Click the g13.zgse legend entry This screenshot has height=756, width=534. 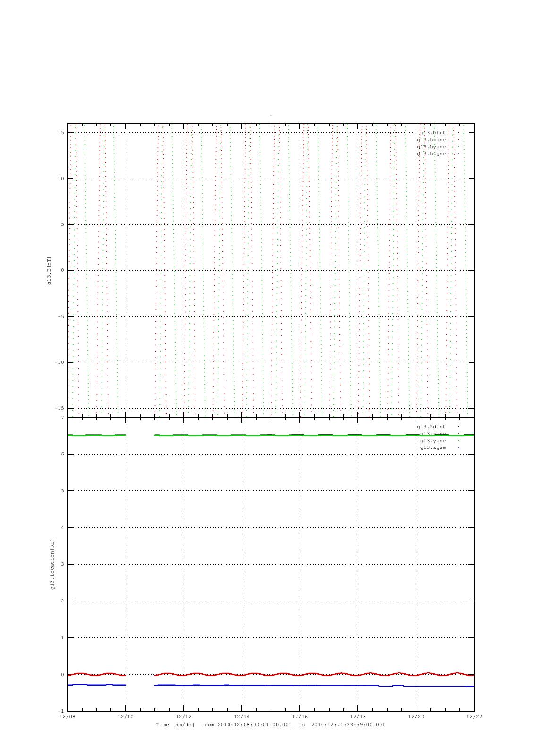[432, 447]
